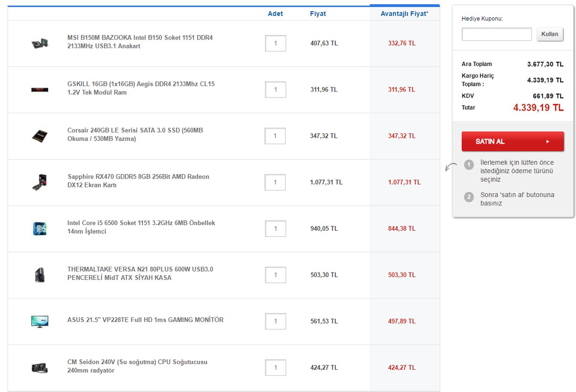This screenshot has height=392, width=576.
Task: Click the KDV amount 661,89 TL
Action: click(x=548, y=96)
